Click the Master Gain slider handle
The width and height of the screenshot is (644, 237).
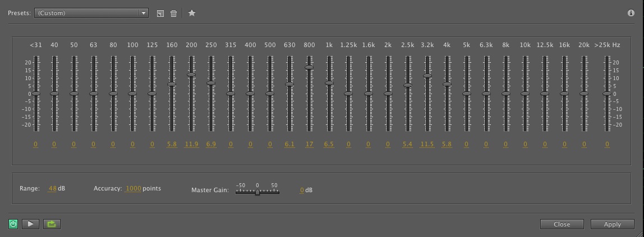[x=257, y=192]
